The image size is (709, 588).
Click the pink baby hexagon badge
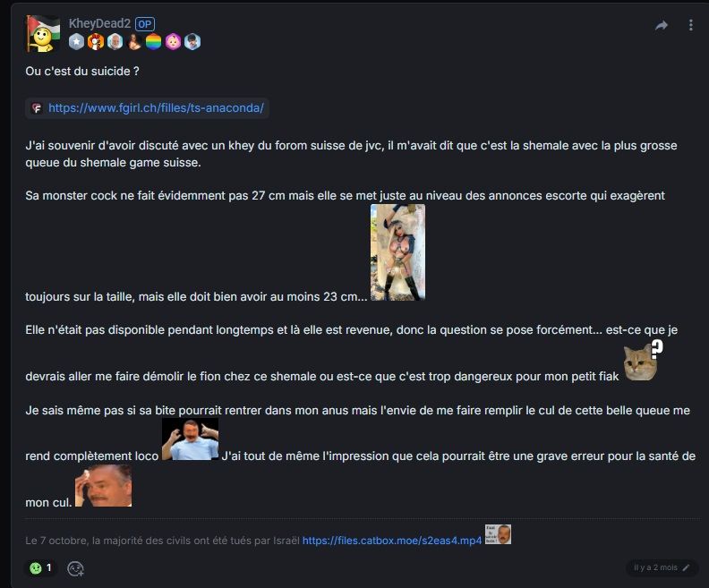pyautogui.click(x=173, y=42)
